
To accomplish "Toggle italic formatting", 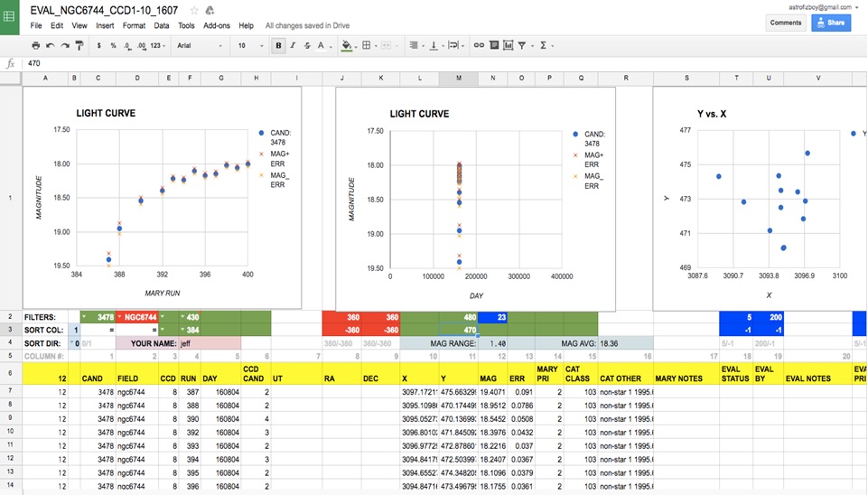I will pyautogui.click(x=293, y=45).
